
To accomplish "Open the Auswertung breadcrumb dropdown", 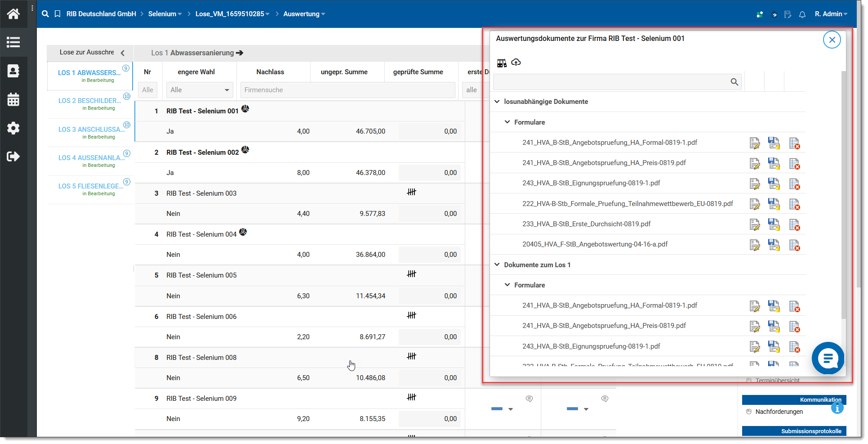I will coord(304,14).
